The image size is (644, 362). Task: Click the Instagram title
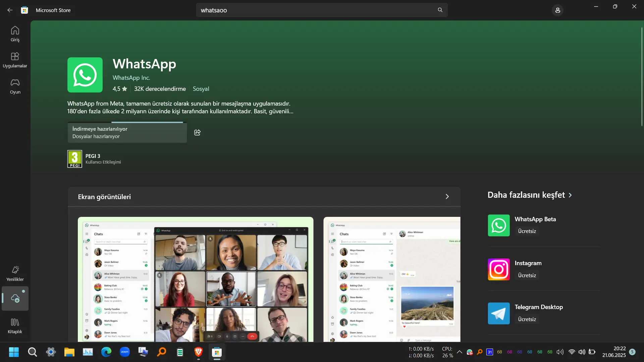coord(528,263)
